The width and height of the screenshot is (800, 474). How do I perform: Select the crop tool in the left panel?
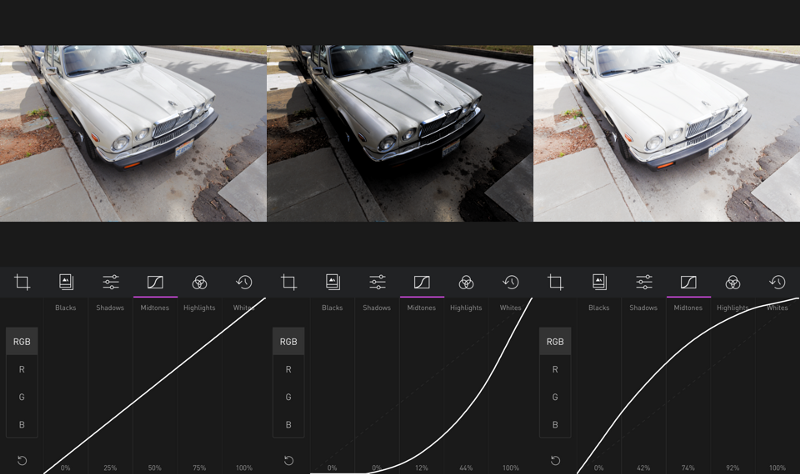[x=22, y=283]
